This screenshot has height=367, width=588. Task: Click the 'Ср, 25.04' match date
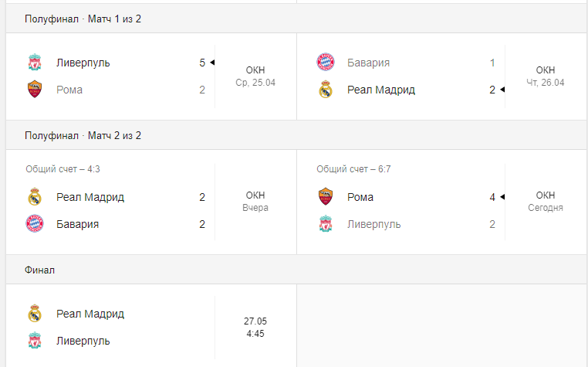pos(255,82)
